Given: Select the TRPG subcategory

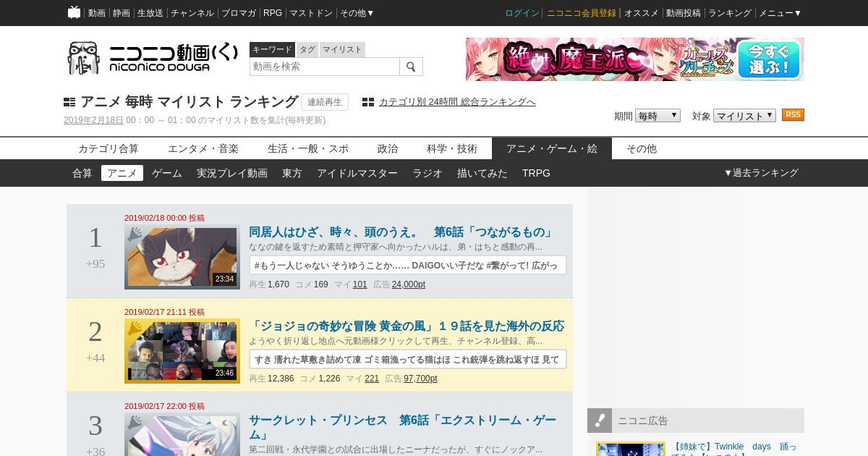Looking at the screenshot, I should click(x=536, y=173).
